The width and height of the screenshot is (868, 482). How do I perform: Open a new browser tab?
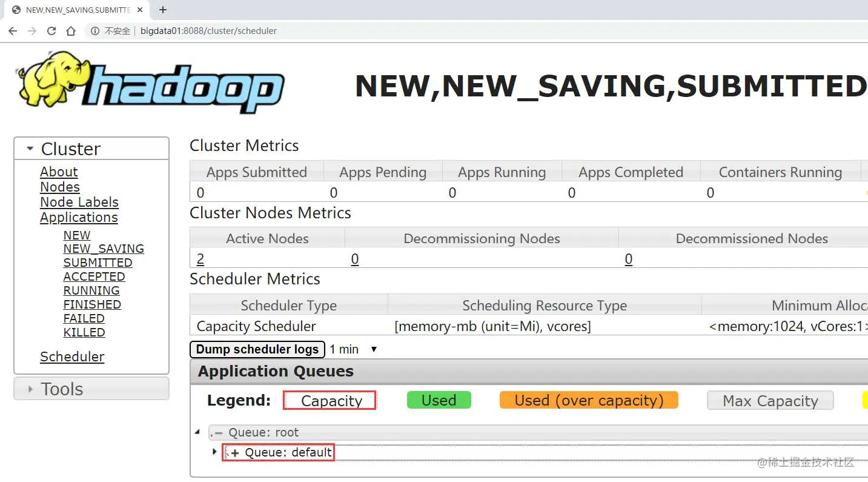[x=163, y=10]
